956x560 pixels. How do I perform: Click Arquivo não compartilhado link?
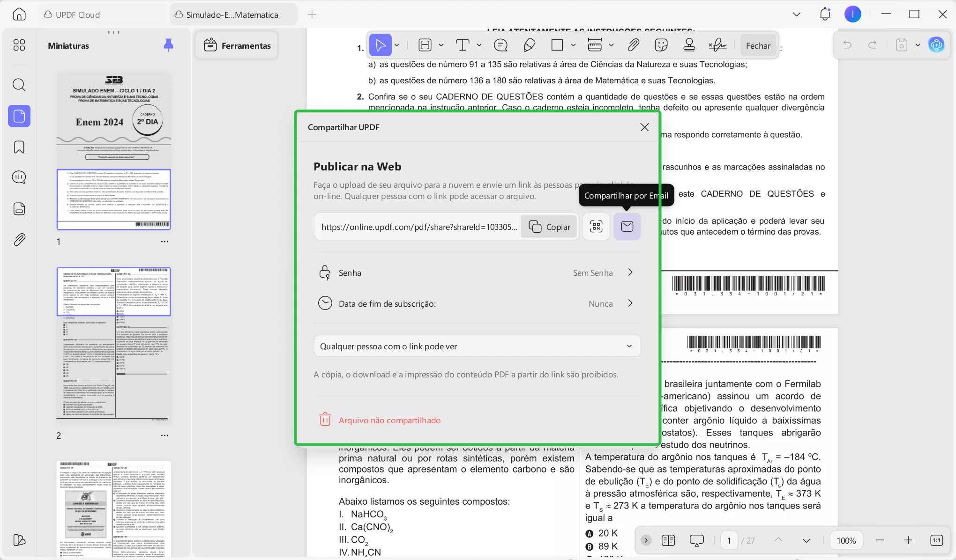pyautogui.click(x=389, y=420)
